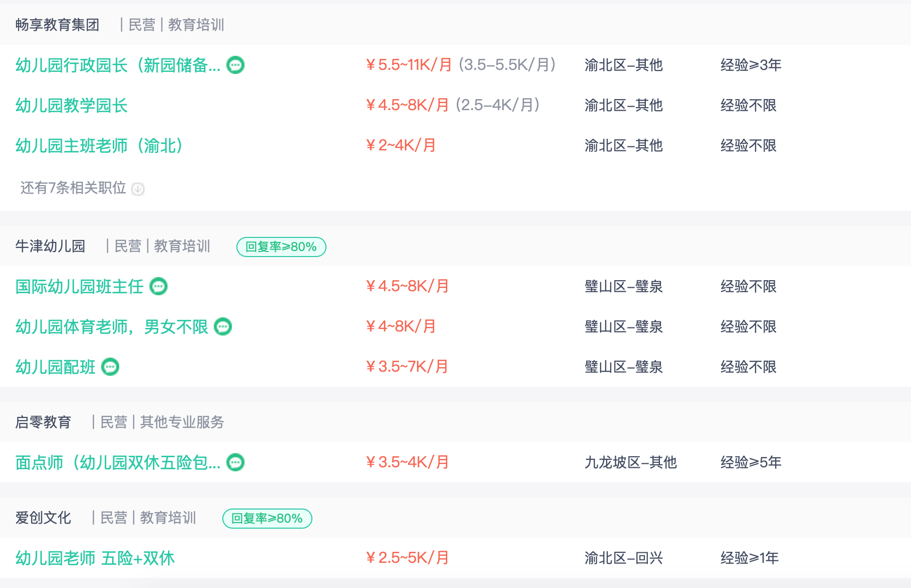
Task: Click chat bubble icon beside 幼儿园配班
Action: pyautogui.click(x=110, y=367)
